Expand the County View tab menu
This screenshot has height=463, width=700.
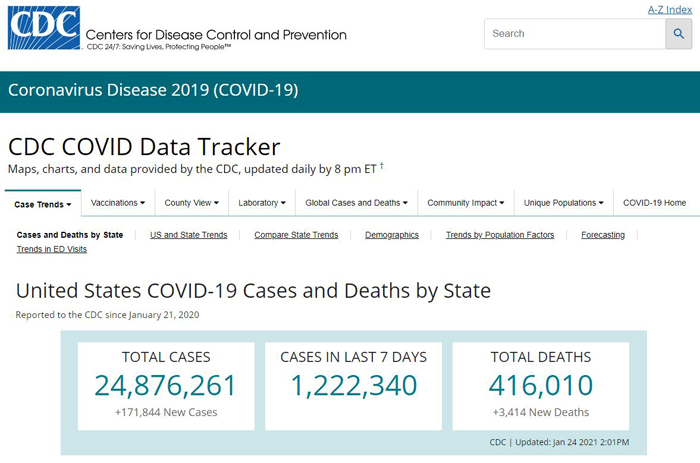click(x=192, y=203)
